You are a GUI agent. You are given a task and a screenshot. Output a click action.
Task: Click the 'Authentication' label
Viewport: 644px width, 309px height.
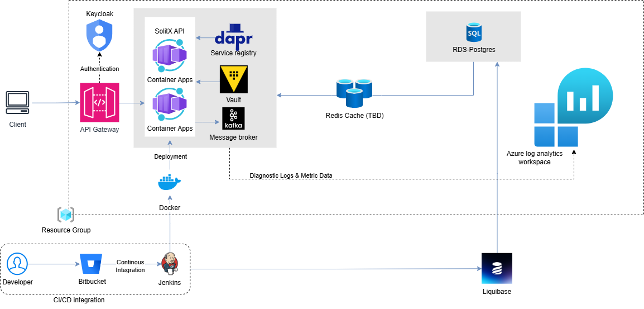tap(100, 69)
